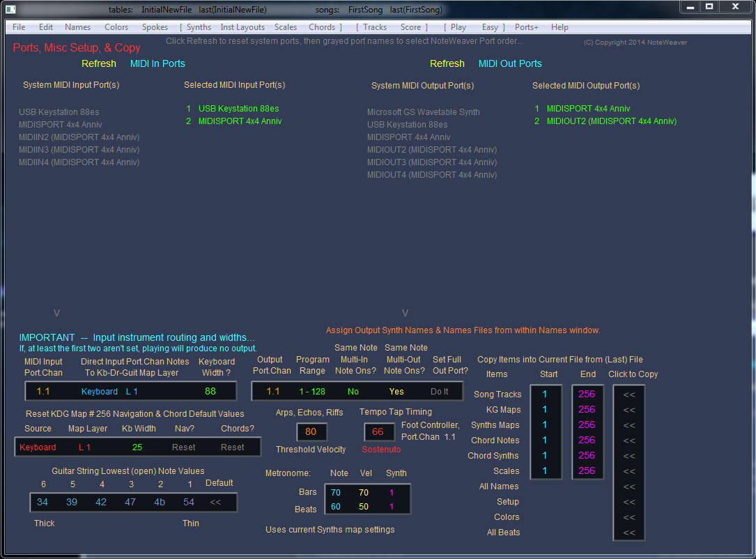
Task: Select MIDIOUT3 in System MIDI Output Ports
Action: [x=432, y=162]
